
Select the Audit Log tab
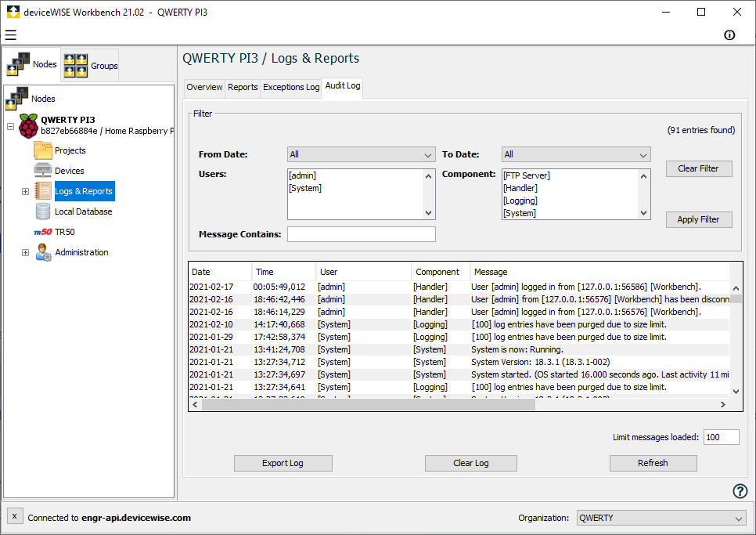pos(342,86)
